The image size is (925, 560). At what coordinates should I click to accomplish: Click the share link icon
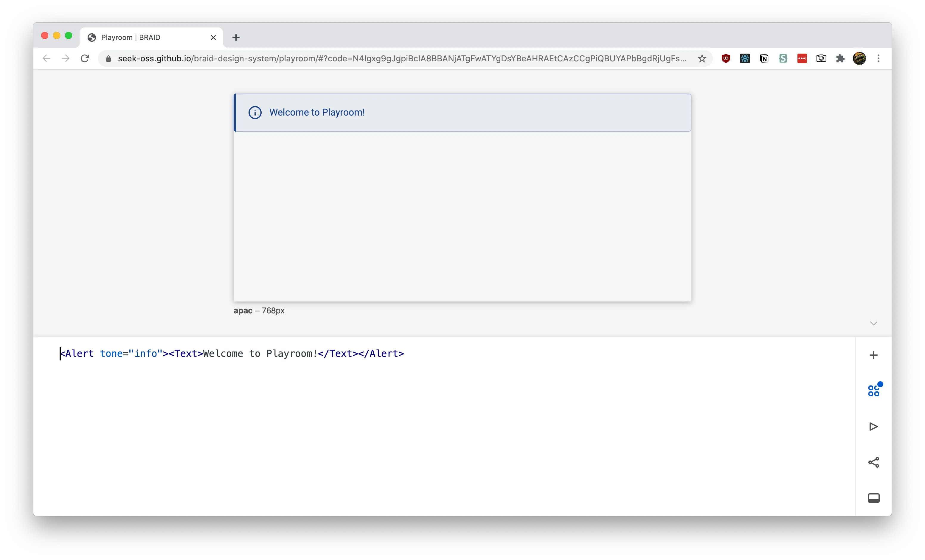(873, 462)
